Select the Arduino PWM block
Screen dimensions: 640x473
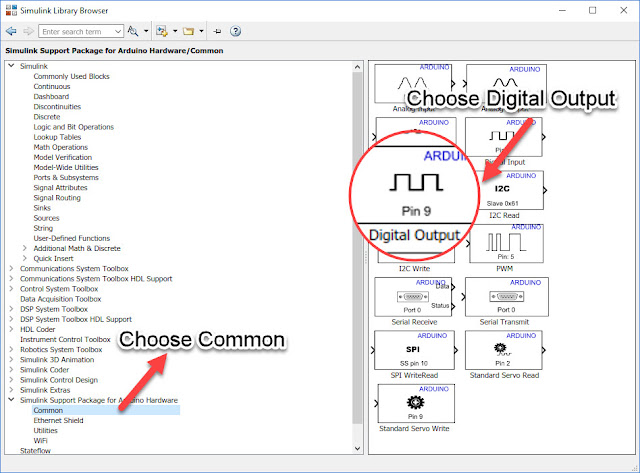[505, 243]
